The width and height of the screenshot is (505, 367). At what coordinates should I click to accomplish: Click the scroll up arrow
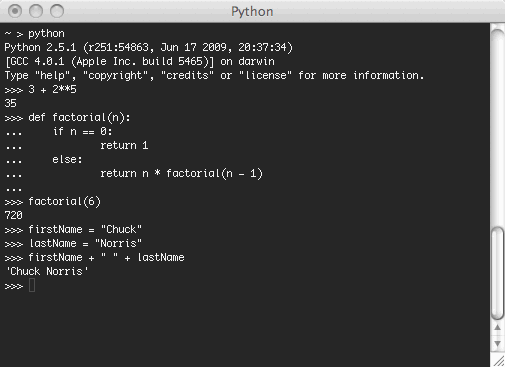pyautogui.click(x=497, y=328)
